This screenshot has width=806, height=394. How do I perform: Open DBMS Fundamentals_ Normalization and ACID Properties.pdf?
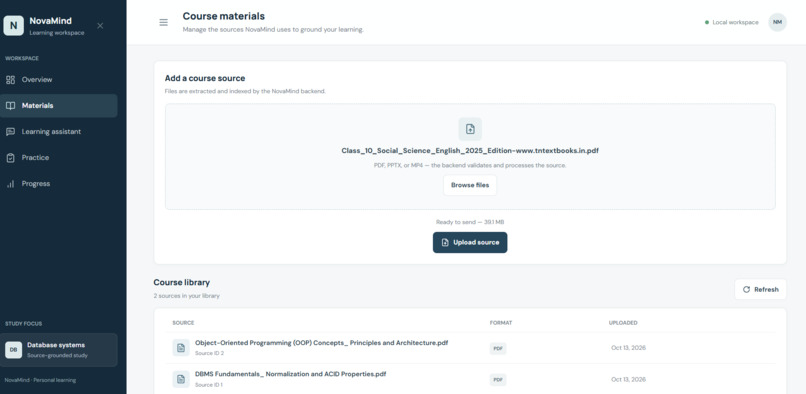click(x=290, y=374)
